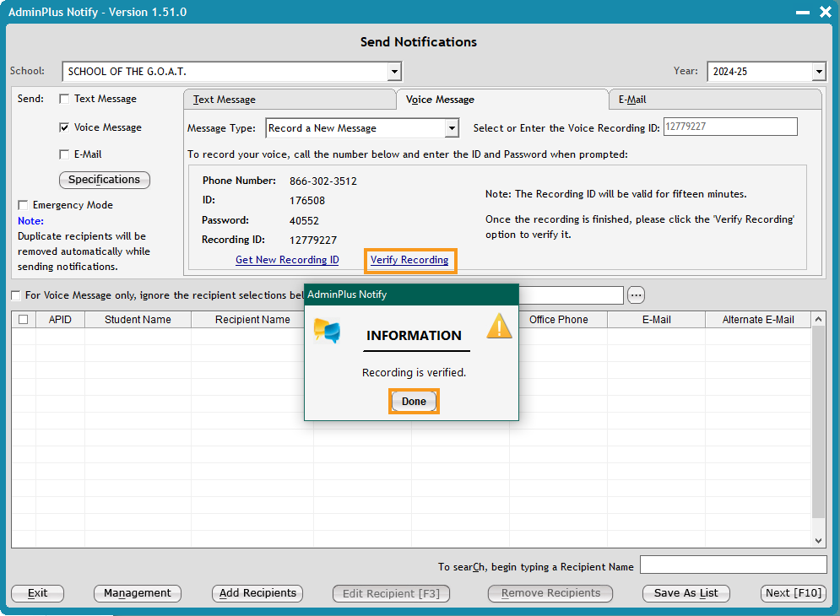The width and height of the screenshot is (840, 616).
Task: Click the Alternate E-Mail column header
Action: coord(758,320)
